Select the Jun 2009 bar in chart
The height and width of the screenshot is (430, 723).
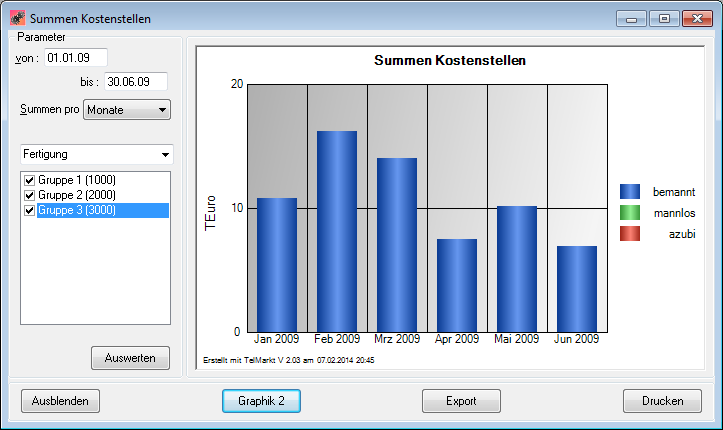tap(577, 288)
